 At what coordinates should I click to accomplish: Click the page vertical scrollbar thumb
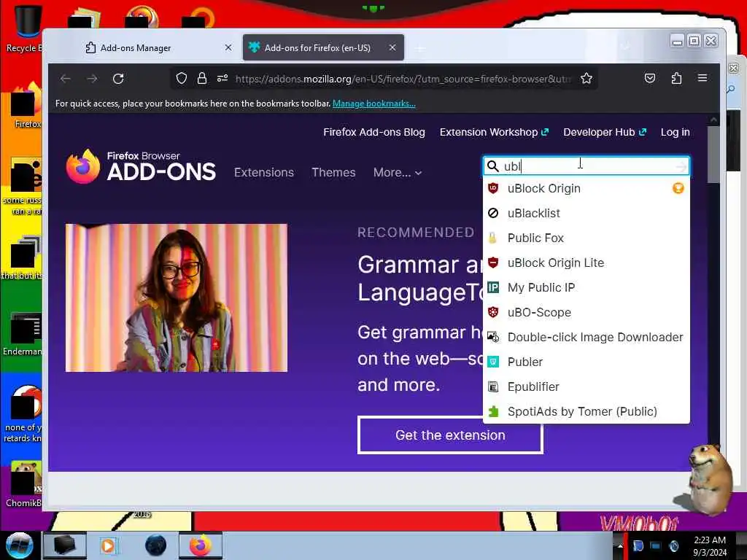click(x=713, y=155)
